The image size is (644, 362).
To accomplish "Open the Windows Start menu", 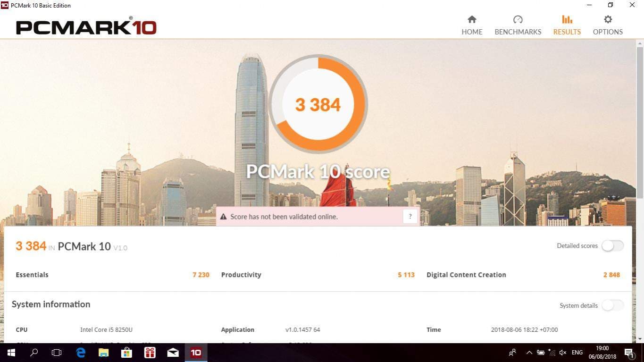I will (11, 353).
